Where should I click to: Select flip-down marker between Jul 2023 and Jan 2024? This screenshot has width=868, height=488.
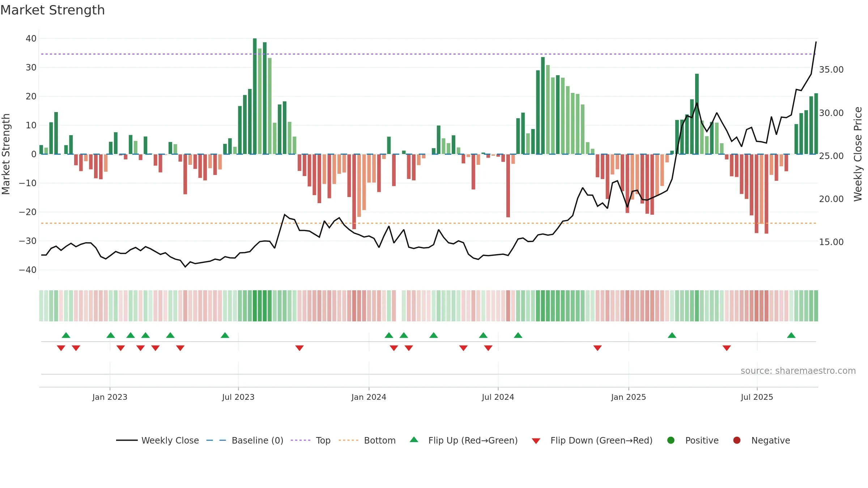click(x=299, y=348)
